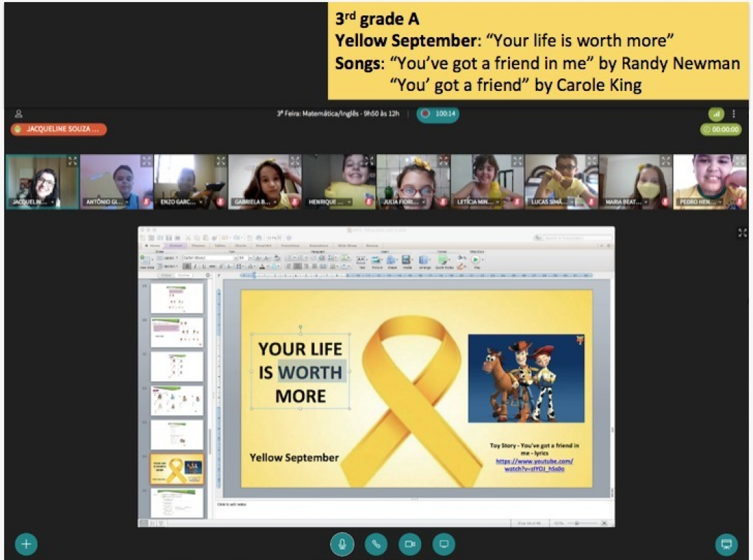Open the presentation button at bottom right
The width and height of the screenshot is (753, 560).
tap(726, 544)
